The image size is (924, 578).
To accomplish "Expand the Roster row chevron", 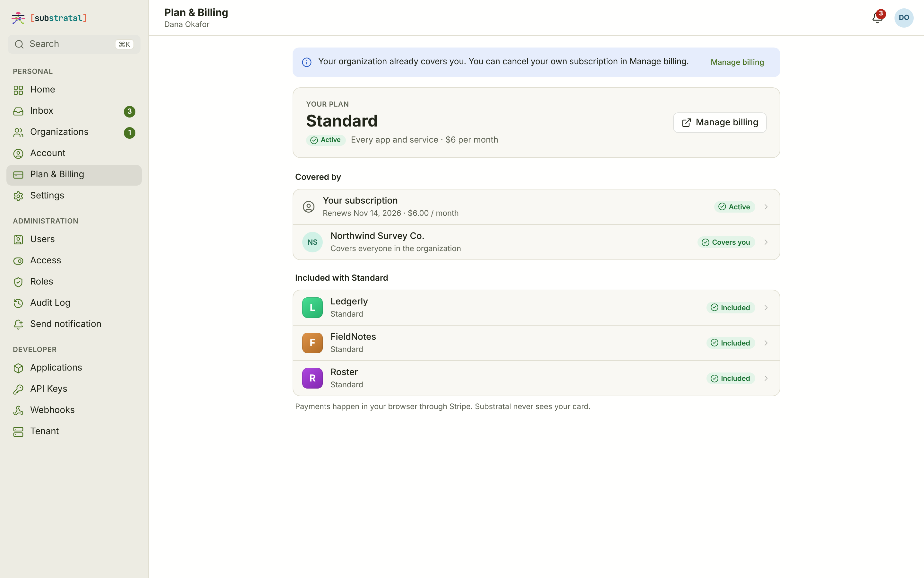I will coord(766,378).
